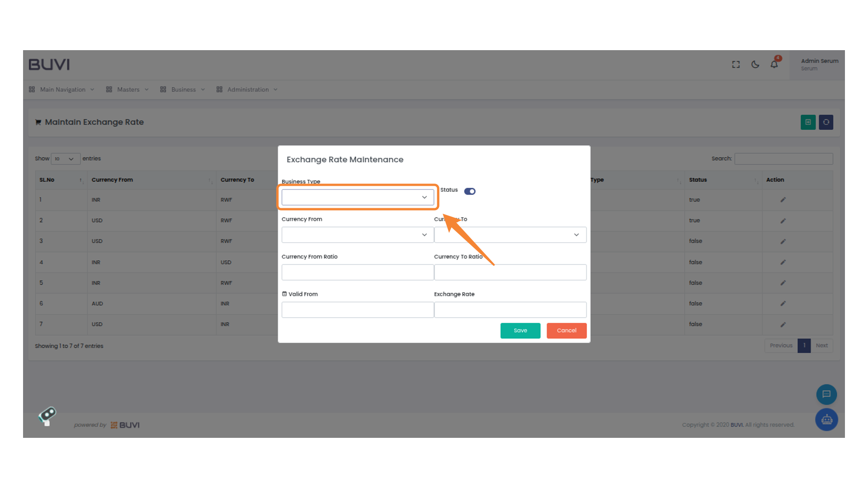Open the chat widget

[x=826, y=394]
